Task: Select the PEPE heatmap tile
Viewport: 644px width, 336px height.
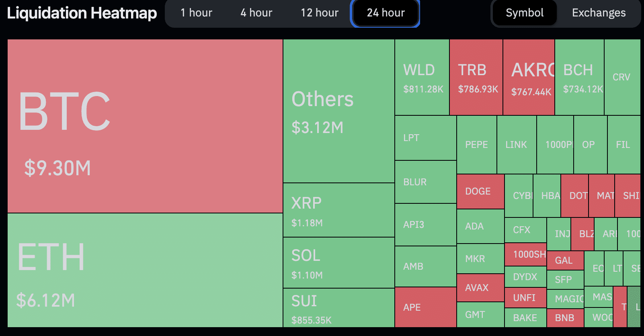Action: click(x=476, y=145)
